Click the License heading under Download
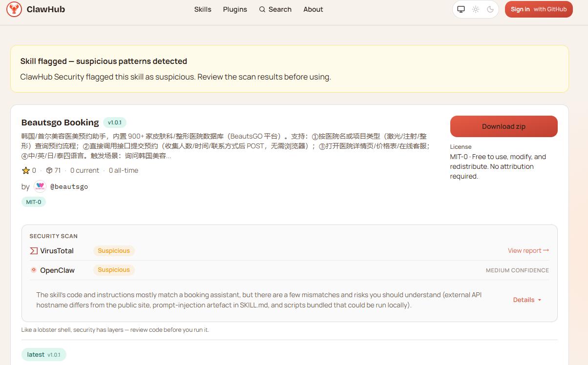This screenshot has height=365, width=588. coord(461,146)
